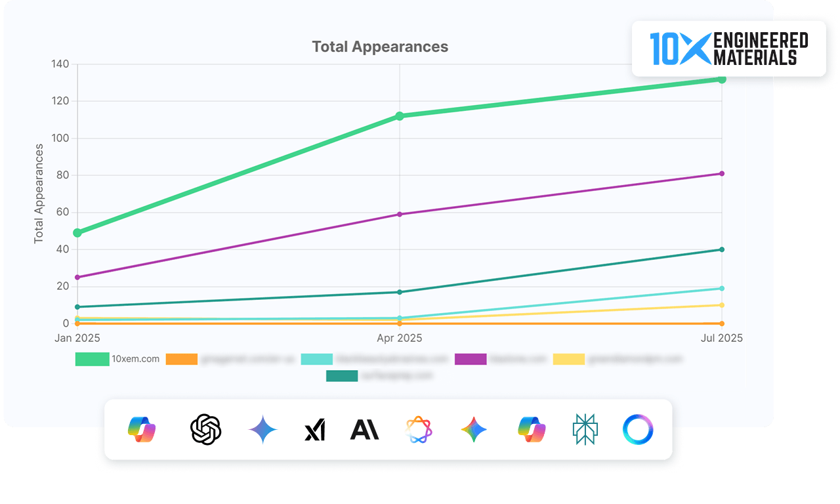The height and width of the screenshot is (504, 840).
Task: Click the multicolor Google Gemini sparkle icon
Action: 474,430
